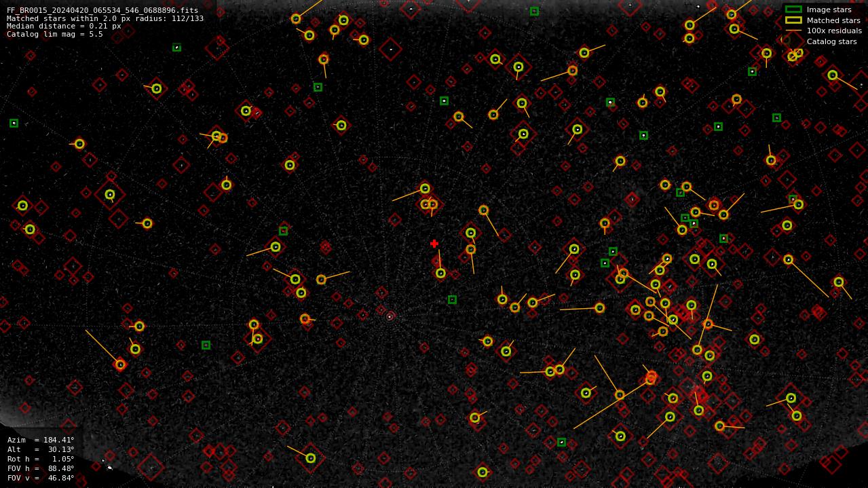This screenshot has height=488, width=868.
Task: Click the celestial pole at the grid's convergence point
Action: (x=390, y=316)
